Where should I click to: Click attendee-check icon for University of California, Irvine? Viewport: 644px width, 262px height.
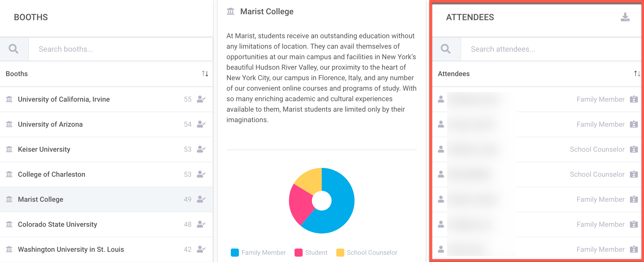point(201,99)
